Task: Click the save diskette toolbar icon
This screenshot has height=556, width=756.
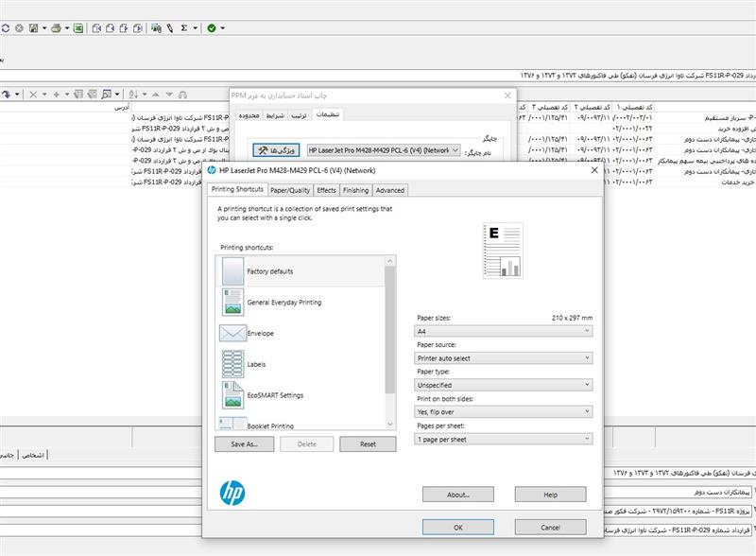Action: 33,28
